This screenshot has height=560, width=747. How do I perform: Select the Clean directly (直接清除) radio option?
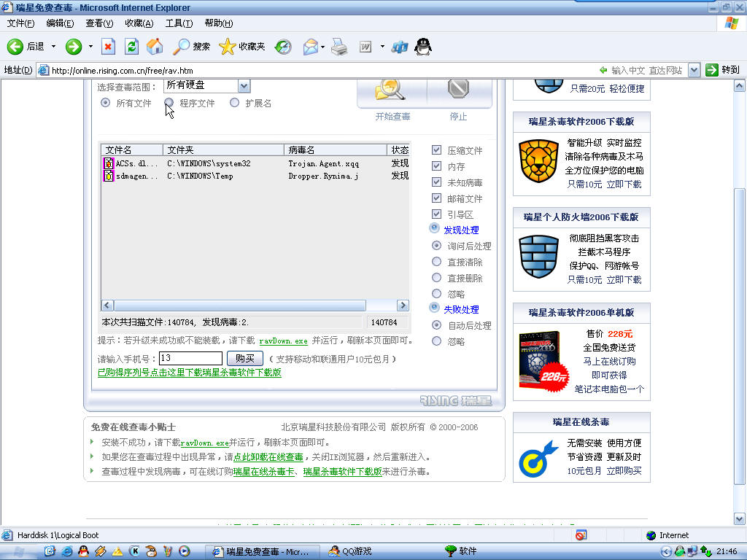tap(436, 262)
